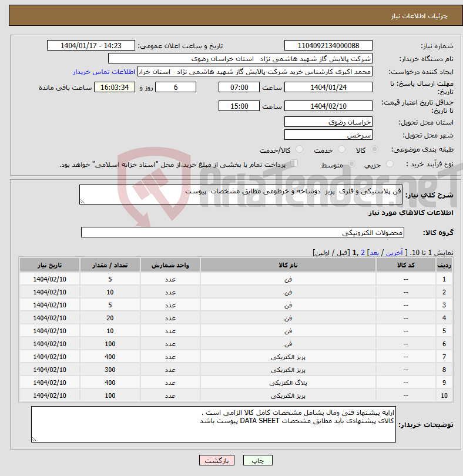Click the date cell in row 6
Viewport: 463px width, 476px height.
coord(49,344)
